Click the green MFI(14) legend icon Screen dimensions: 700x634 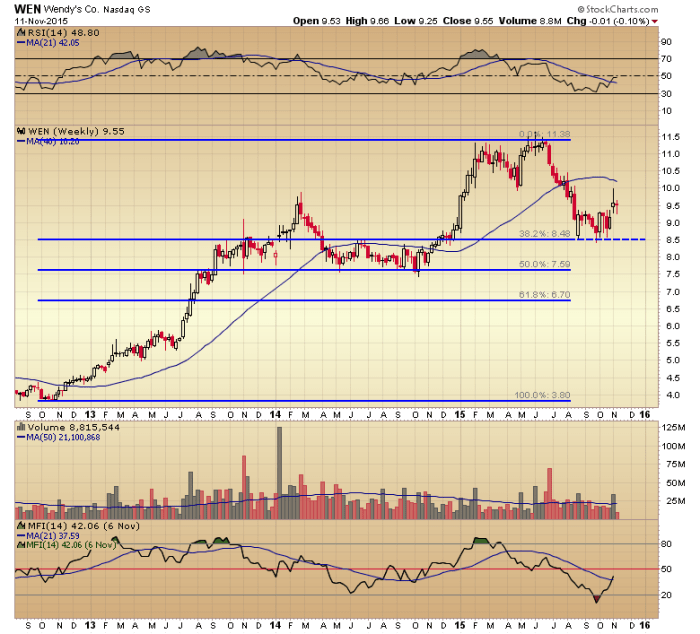click(x=21, y=545)
